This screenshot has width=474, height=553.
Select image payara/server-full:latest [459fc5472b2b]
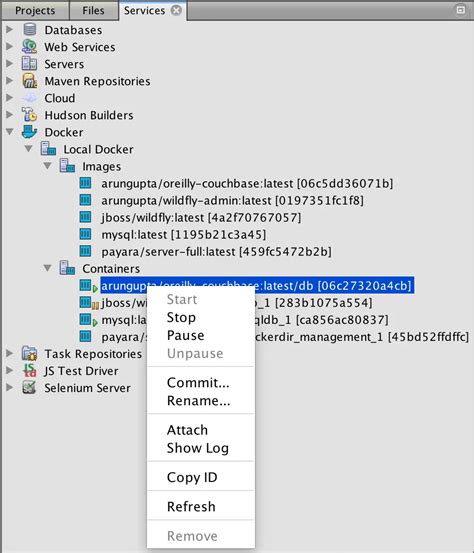coord(216,251)
